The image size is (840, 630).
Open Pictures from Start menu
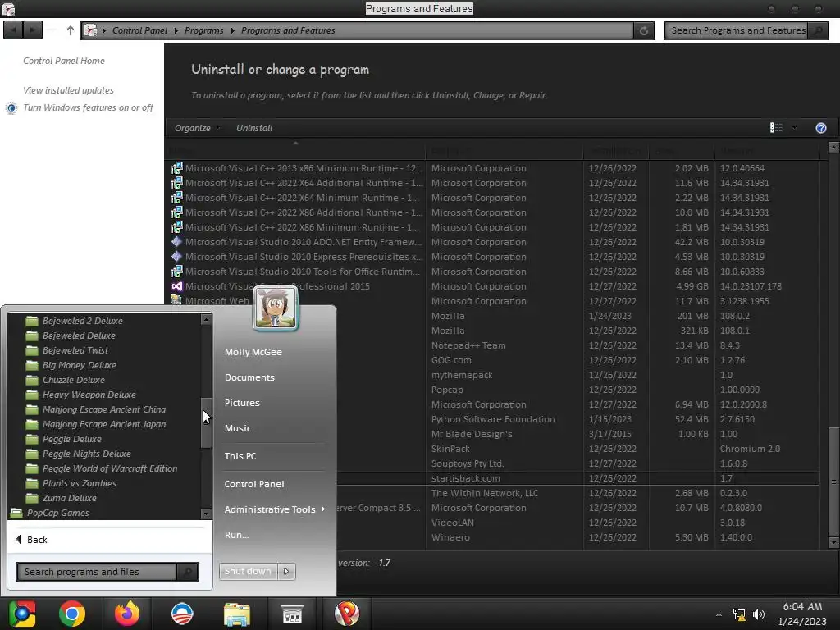click(x=242, y=403)
